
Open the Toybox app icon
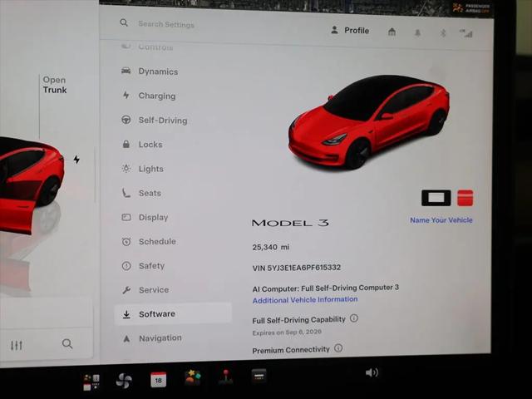192,377
